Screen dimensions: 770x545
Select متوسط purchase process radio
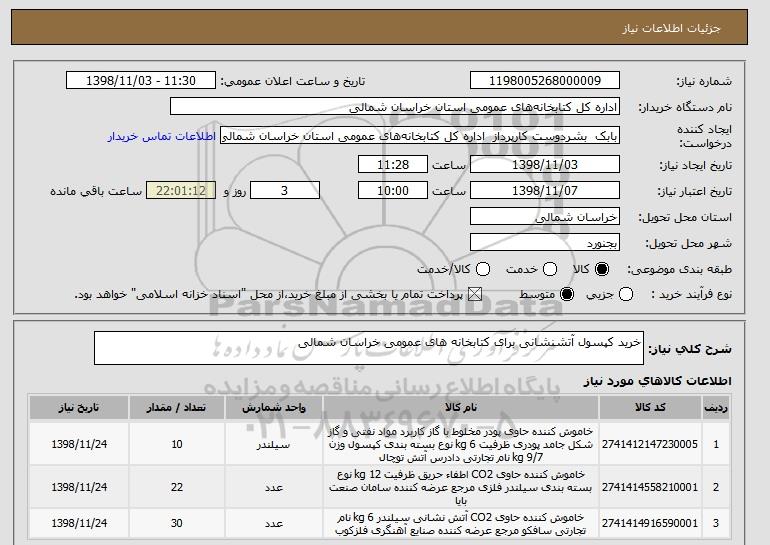tap(567, 295)
